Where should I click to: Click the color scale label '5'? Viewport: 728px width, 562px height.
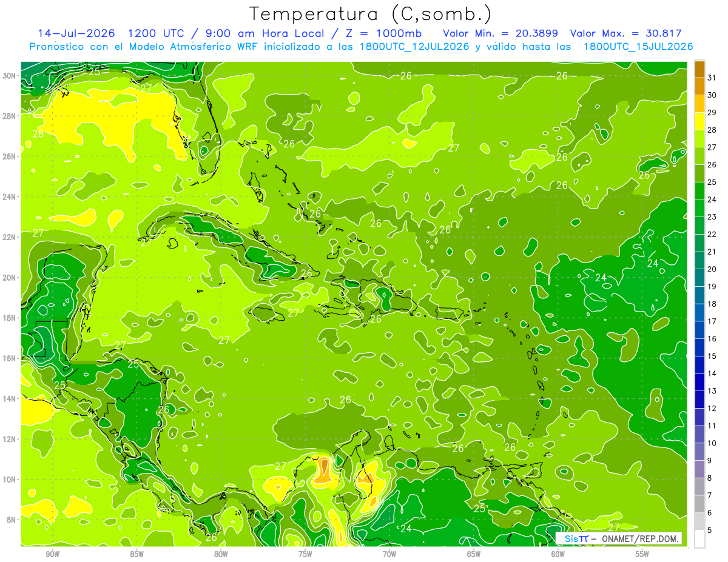click(710, 530)
